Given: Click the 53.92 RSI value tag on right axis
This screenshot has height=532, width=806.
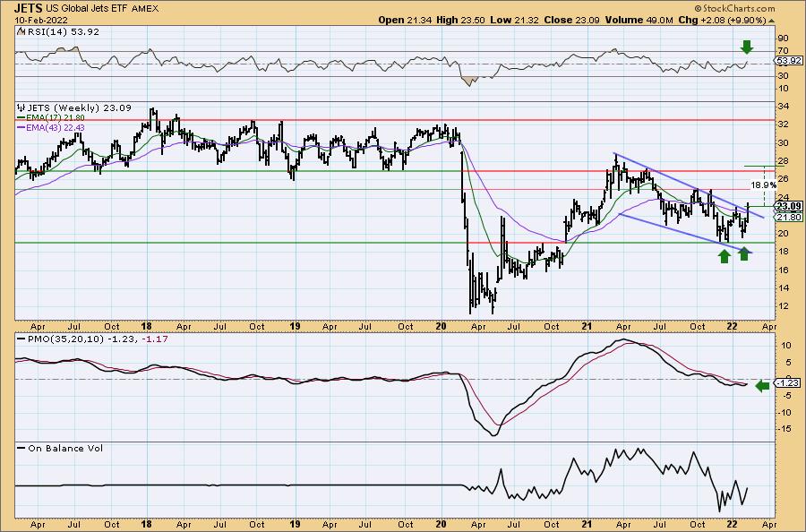Looking at the screenshot, I should (x=788, y=61).
